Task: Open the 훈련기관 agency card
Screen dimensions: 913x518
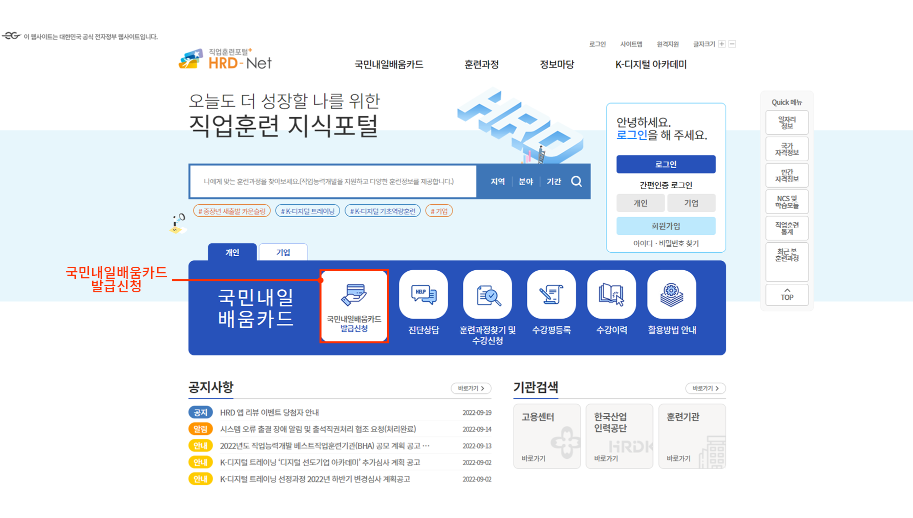Action: coord(692,437)
